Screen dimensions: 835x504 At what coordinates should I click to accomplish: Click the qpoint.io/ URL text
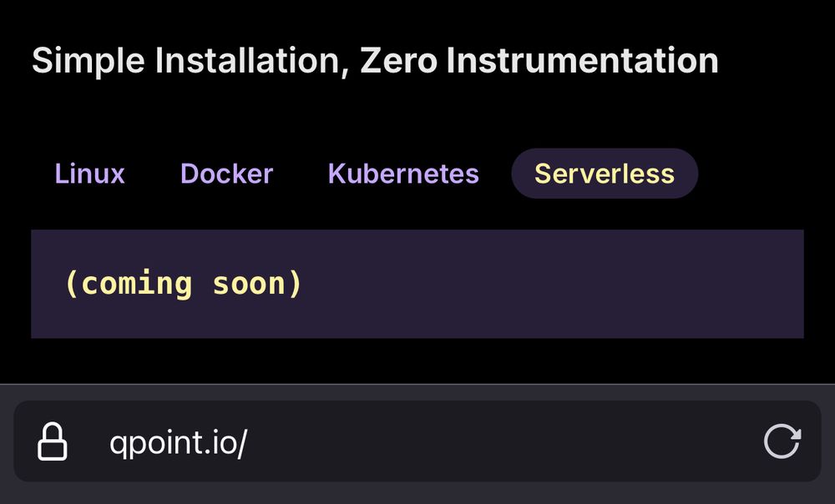point(178,442)
